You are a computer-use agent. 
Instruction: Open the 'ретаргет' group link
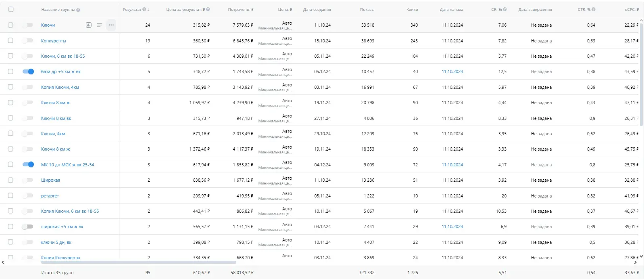click(50, 196)
